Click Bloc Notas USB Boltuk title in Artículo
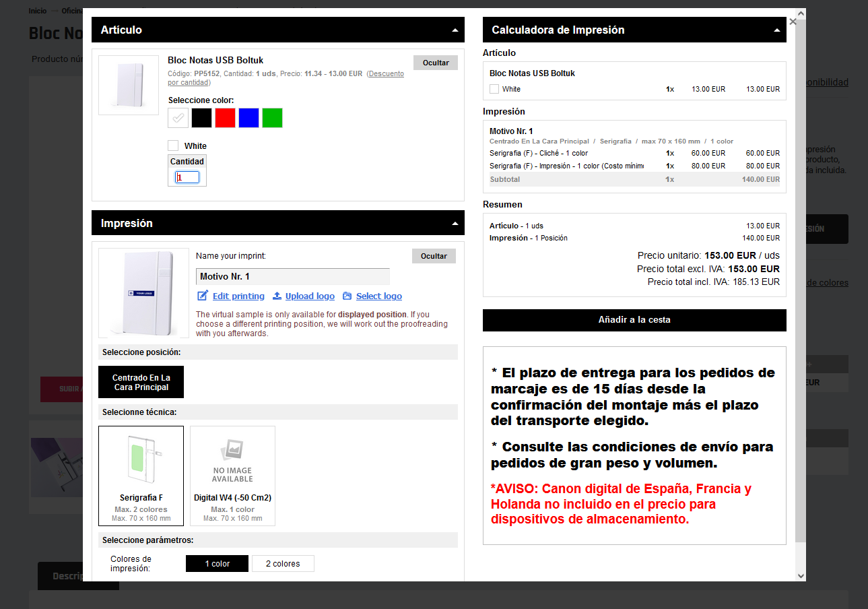 (x=215, y=61)
